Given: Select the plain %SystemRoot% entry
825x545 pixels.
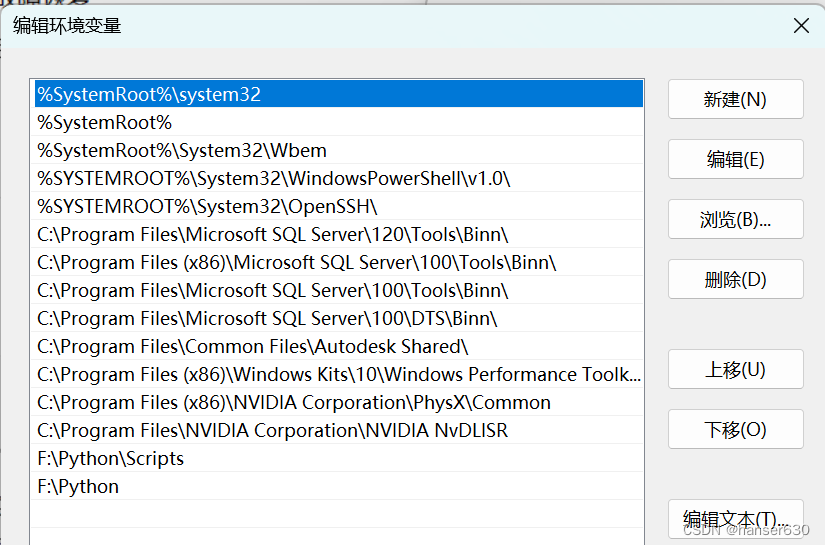Looking at the screenshot, I should pyautogui.click(x=339, y=122).
